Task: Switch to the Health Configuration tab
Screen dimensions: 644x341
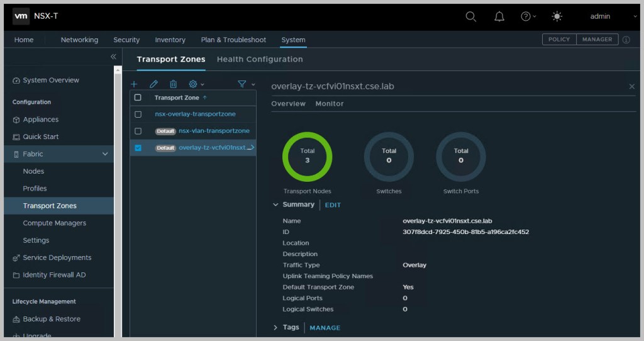Action: [260, 59]
